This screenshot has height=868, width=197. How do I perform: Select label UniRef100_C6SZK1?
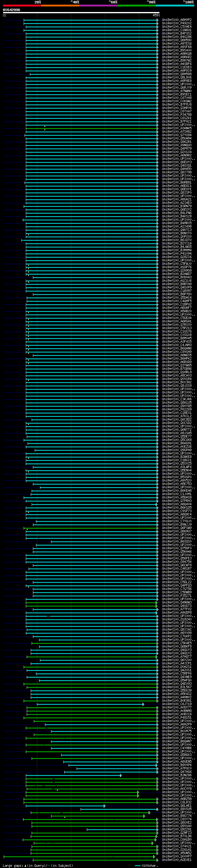pos(177,118)
